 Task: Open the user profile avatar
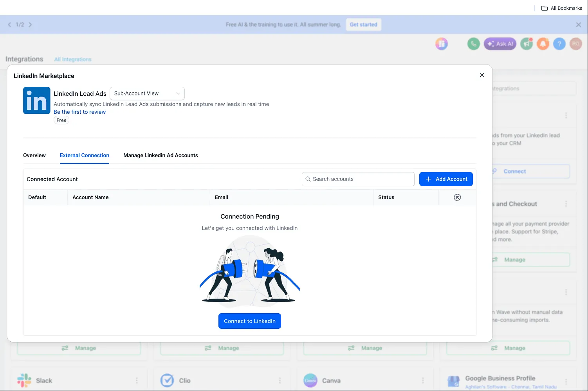point(576,44)
